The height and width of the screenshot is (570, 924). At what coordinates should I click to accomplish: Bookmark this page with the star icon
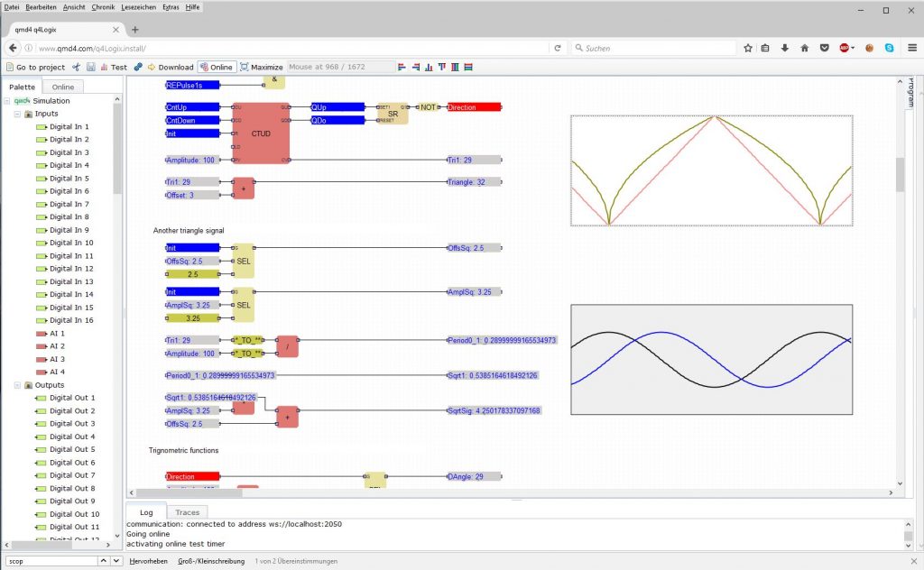pos(748,48)
